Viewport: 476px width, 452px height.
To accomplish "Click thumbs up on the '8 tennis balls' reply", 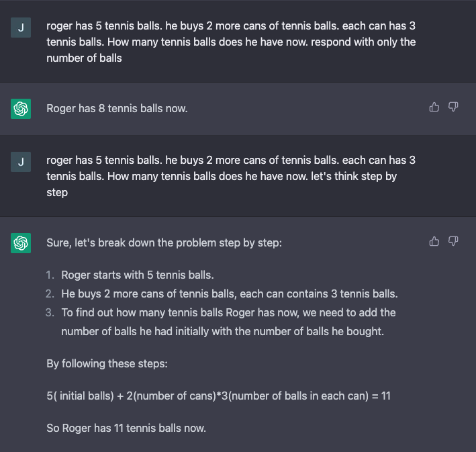I will click(434, 107).
